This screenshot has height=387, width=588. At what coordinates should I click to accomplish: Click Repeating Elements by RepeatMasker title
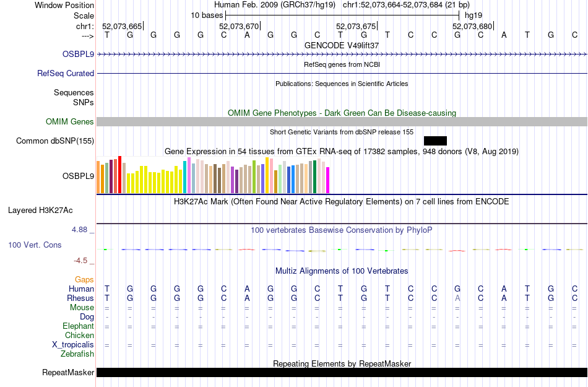coord(342,363)
